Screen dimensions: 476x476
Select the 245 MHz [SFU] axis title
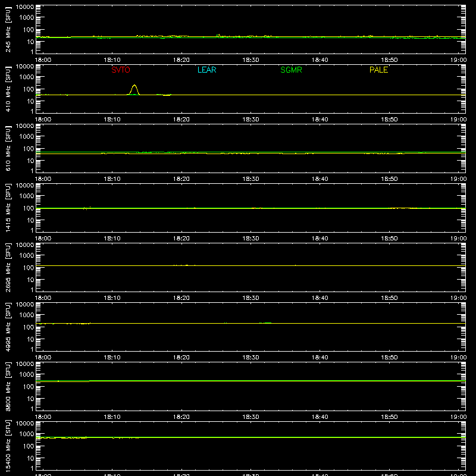(8, 29)
